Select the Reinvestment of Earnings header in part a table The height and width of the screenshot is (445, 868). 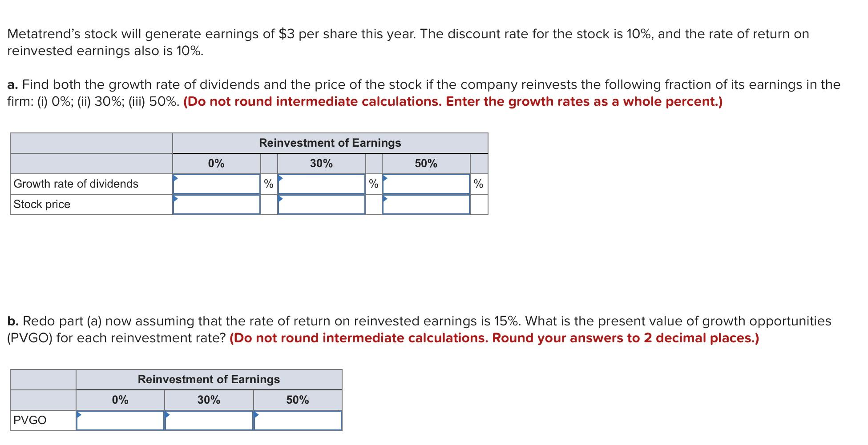click(x=330, y=143)
